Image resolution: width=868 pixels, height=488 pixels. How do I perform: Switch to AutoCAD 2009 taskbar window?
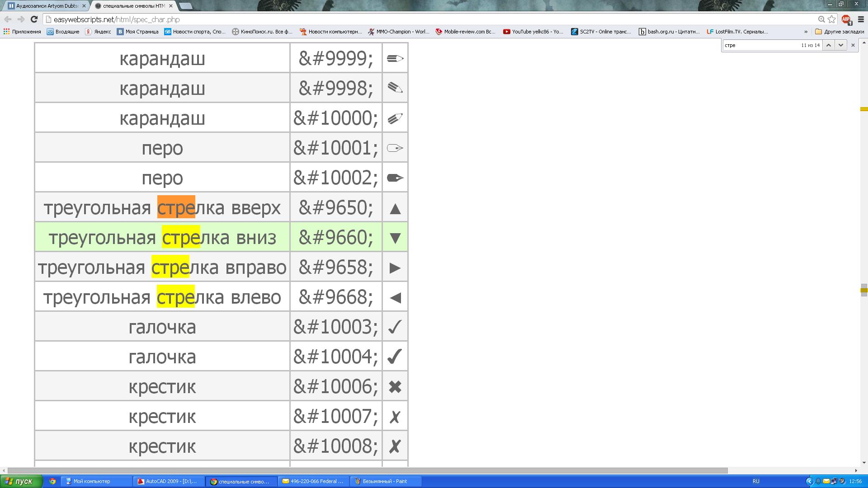pyautogui.click(x=168, y=481)
